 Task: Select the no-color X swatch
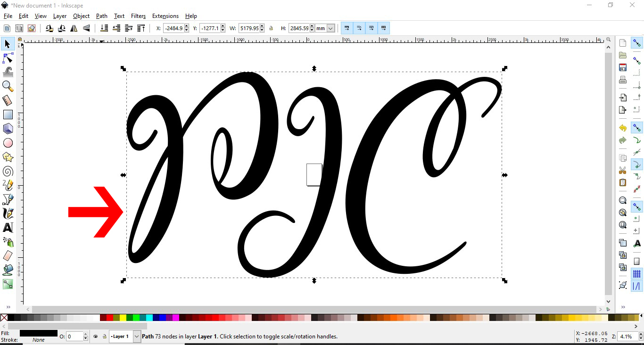(4, 318)
